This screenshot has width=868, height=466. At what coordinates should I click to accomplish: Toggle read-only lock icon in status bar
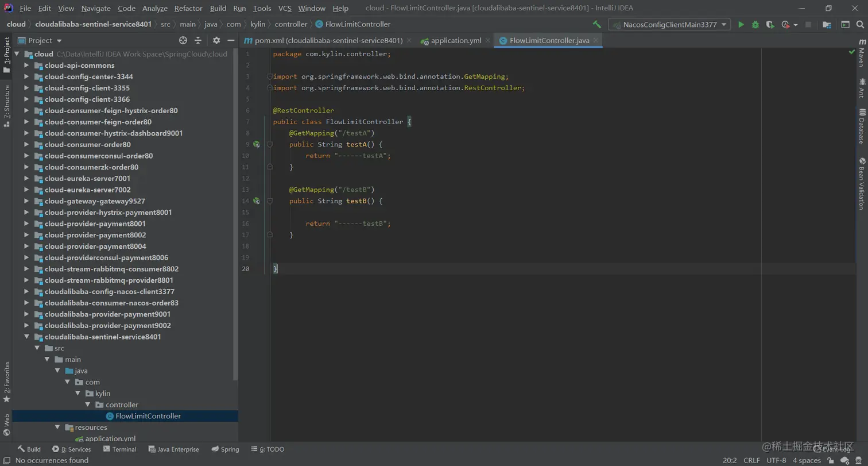[831, 460]
